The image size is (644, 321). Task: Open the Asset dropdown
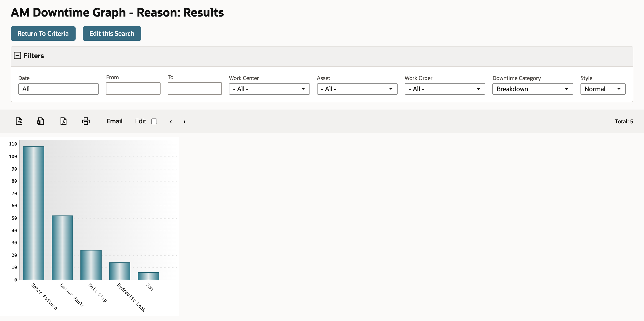point(357,89)
